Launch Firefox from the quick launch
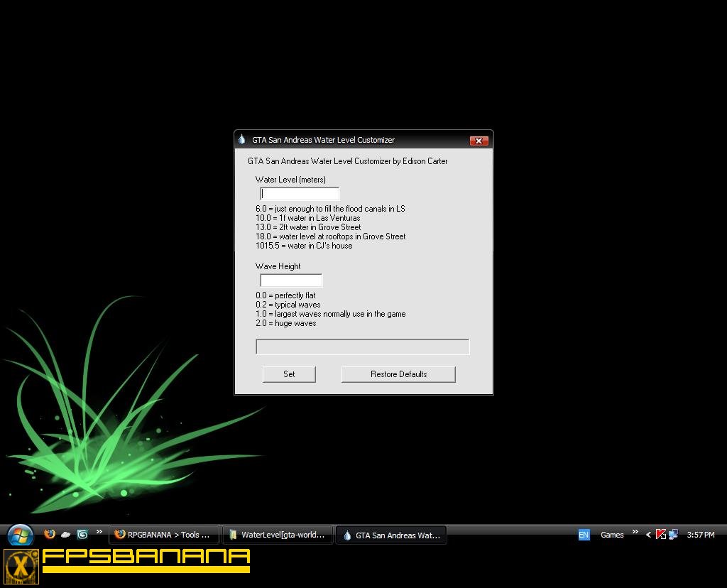Viewport: 727px width, 588px height. pos(50,534)
